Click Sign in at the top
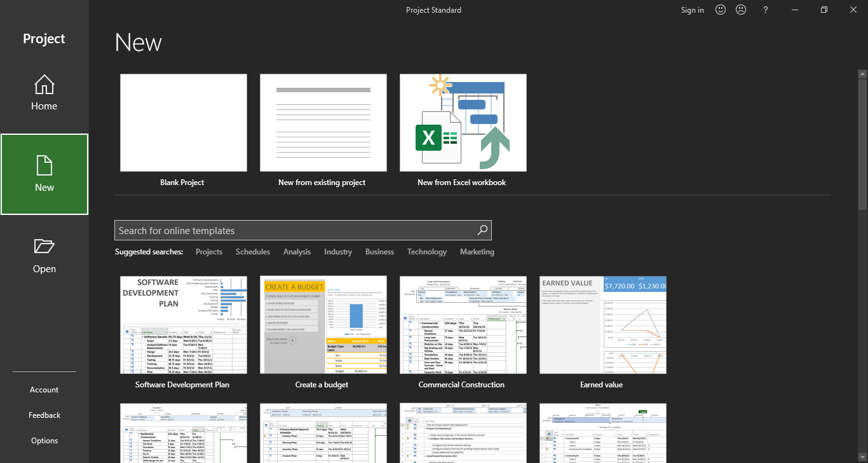Screen dimensions: 868x463 tap(692, 10)
